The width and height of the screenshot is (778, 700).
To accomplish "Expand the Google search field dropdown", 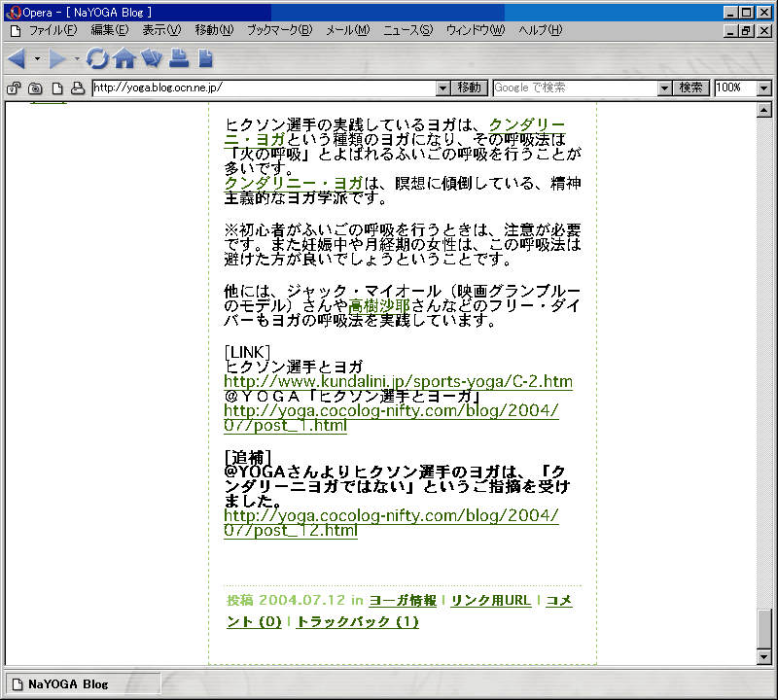I will pyautogui.click(x=664, y=88).
